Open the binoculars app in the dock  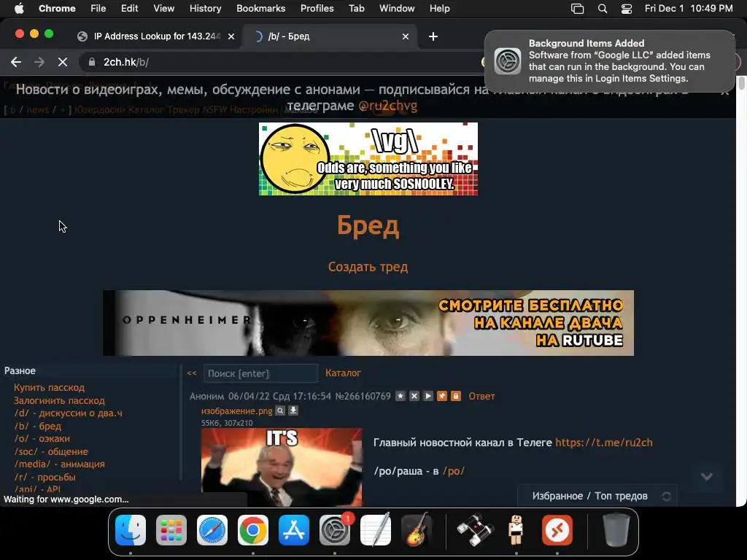point(475,530)
